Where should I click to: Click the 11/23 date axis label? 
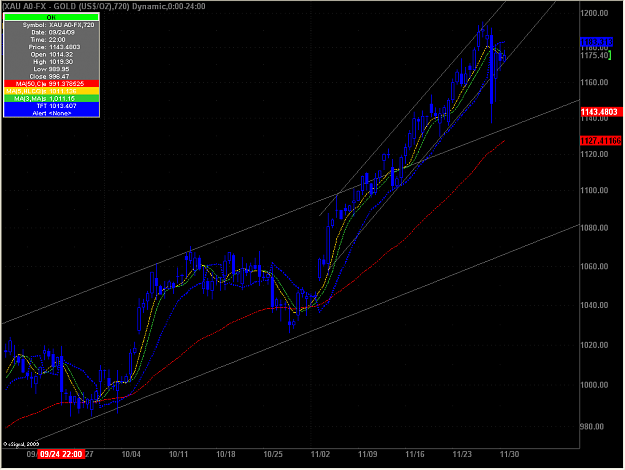(462, 454)
